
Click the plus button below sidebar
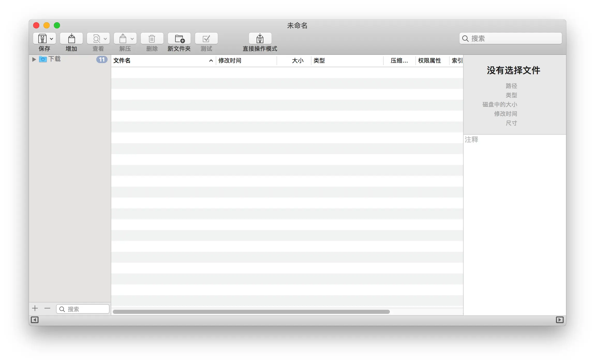click(35, 308)
